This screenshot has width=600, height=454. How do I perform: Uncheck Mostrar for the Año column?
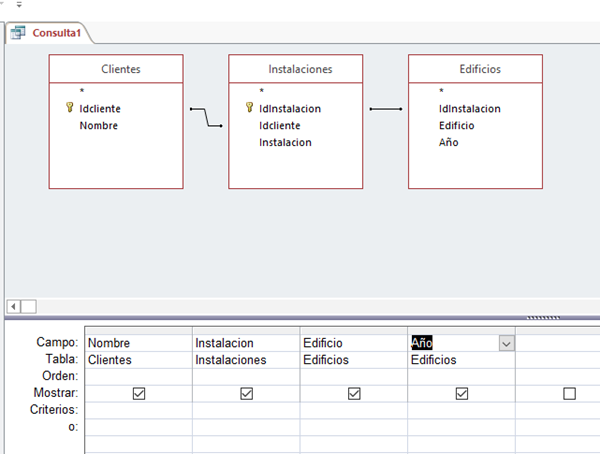(x=462, y=394)
